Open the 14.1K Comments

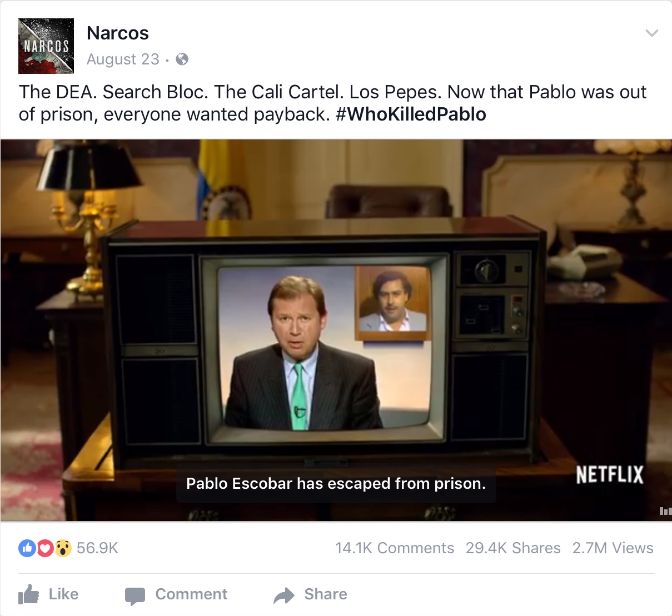point(395,548)
